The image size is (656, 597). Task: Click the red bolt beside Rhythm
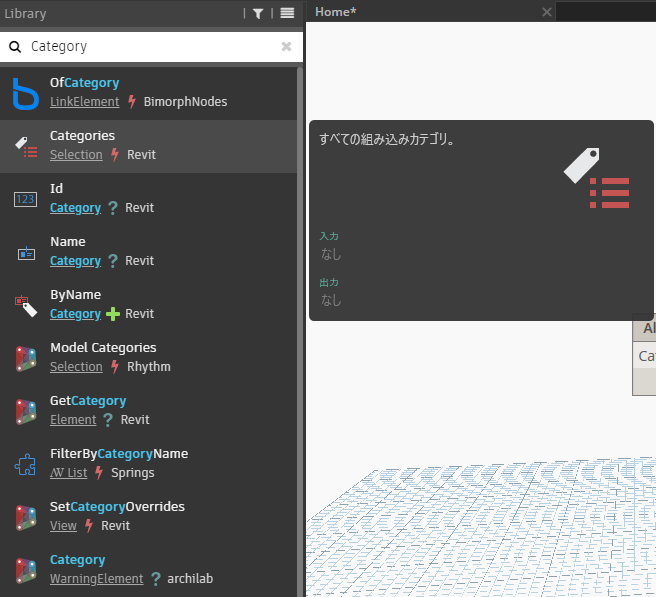[115, 367]
